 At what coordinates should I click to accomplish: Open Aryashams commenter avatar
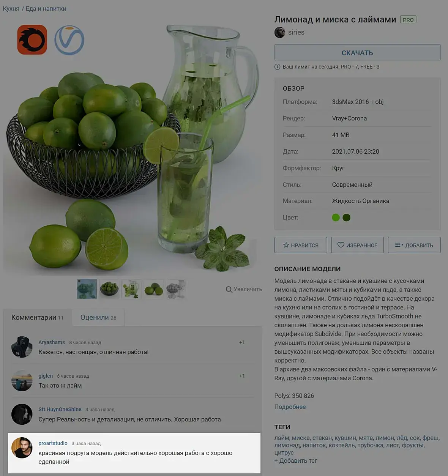click(x=22, y=347)
